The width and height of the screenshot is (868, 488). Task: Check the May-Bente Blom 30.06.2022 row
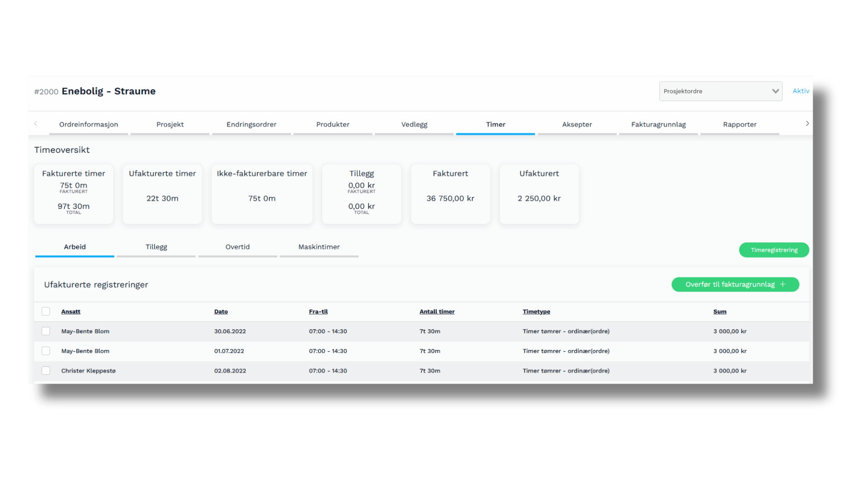pyautogui.click(x=46, y=331)
